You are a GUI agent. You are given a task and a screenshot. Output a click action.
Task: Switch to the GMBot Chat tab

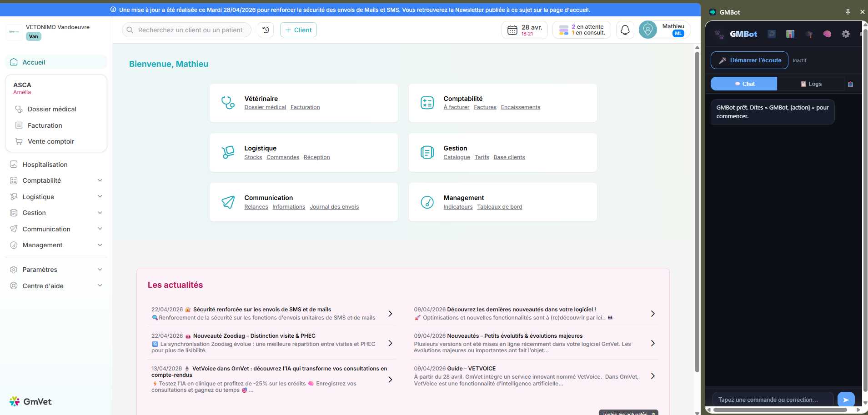pos(744,84)
